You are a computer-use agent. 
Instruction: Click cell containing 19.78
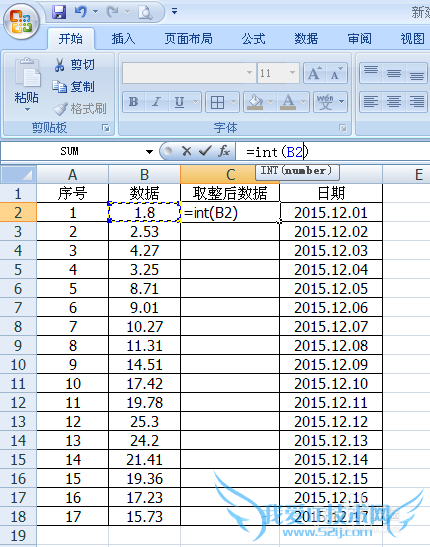click(144, 403)
